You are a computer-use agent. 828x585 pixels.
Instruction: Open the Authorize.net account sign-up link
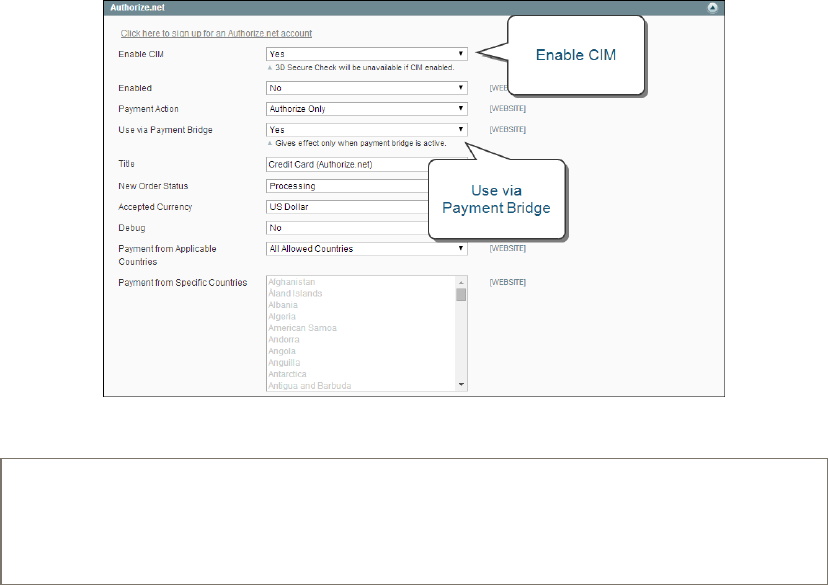(216, 33)
